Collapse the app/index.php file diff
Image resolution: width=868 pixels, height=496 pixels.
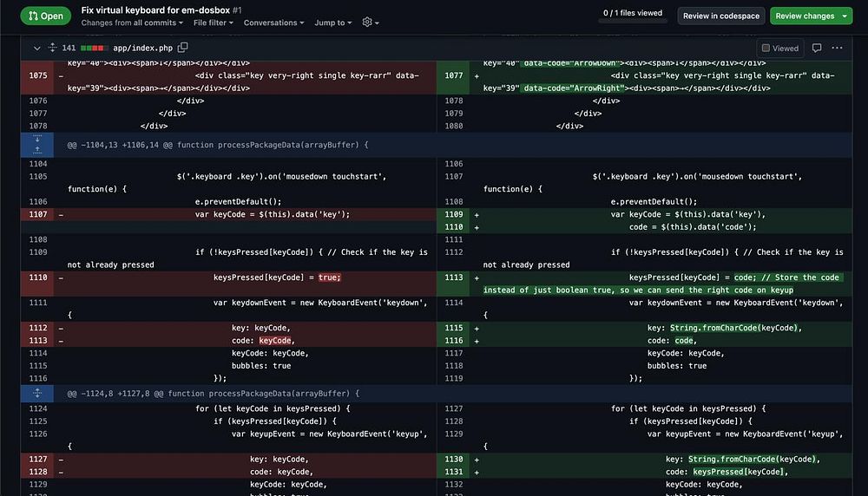[x=36, y=48]
